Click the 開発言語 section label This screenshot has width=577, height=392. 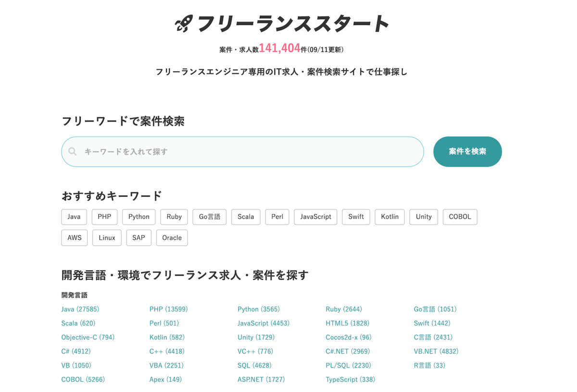click(x=75, y=295)
